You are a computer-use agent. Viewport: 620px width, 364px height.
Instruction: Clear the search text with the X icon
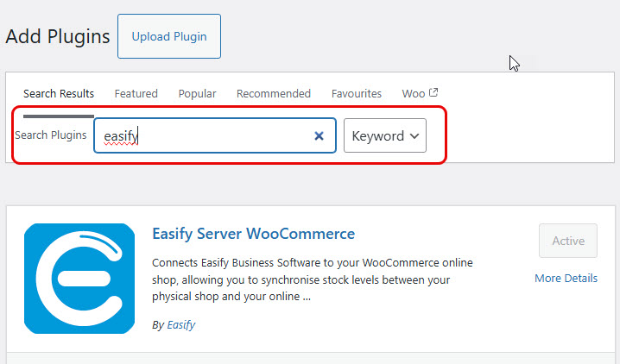pyautogui.click(x=319, y=135)
